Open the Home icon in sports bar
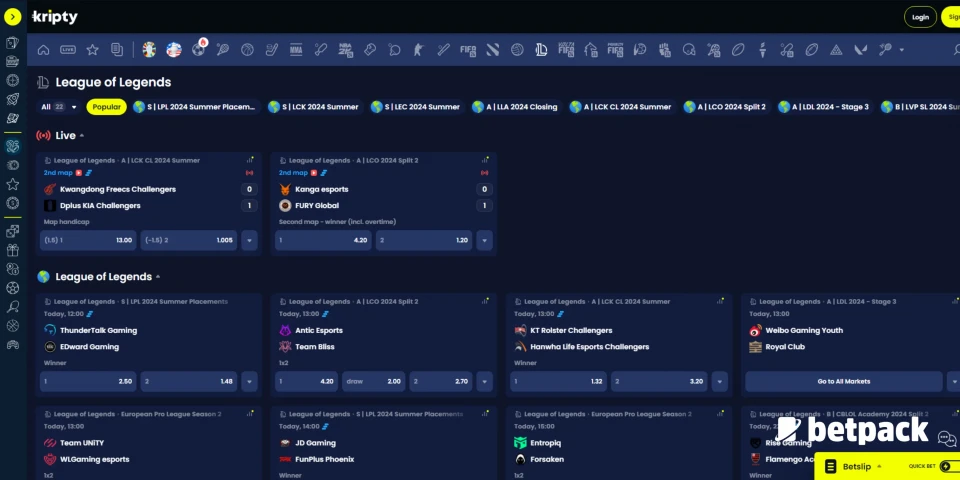Viewport: 960px width, 480px height. point(43,49)
